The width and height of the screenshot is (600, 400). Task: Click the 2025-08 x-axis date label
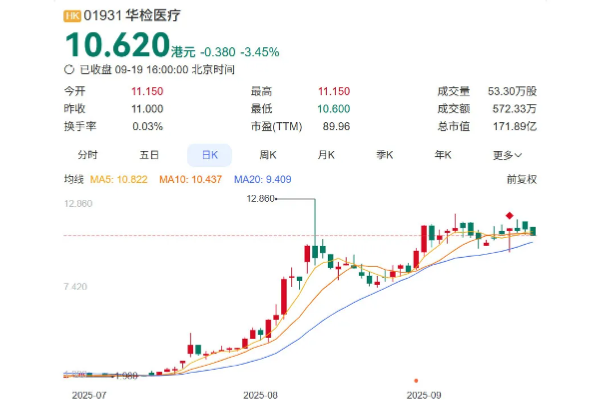pyautogui.click(x=261, y=395)
